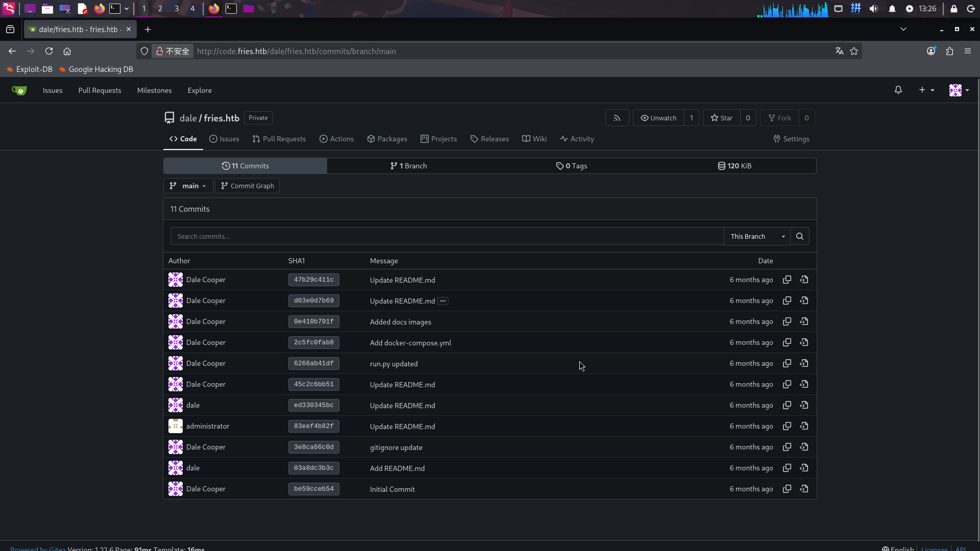This screenshot has height=551, width=980.
Task: Open the create new plus dropdown
Action: click(926, 90)
